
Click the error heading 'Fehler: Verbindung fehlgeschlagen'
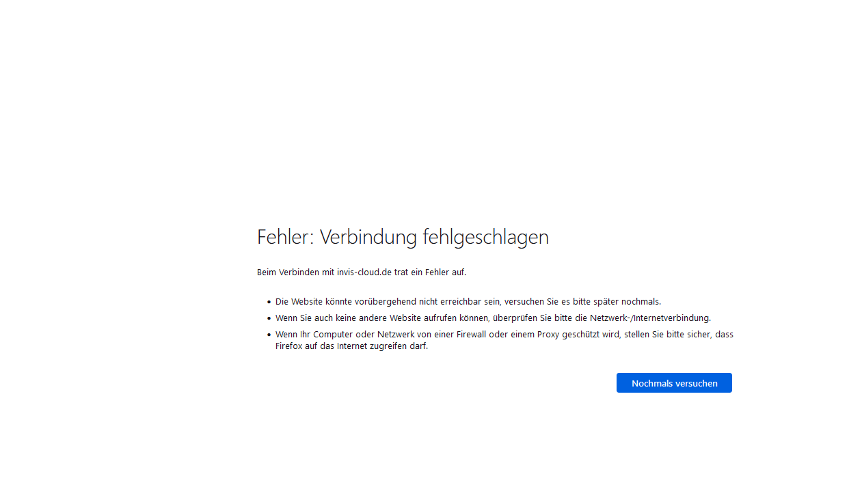[403, 238]
